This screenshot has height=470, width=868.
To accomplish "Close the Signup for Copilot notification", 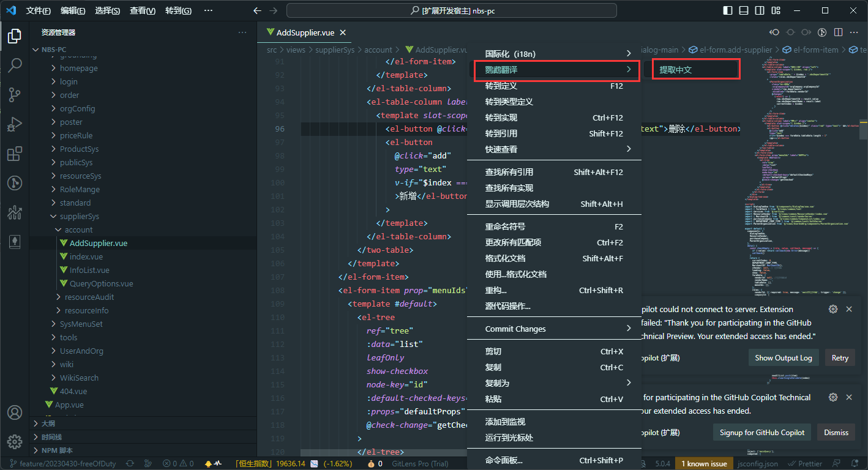I will coord(849,397).
